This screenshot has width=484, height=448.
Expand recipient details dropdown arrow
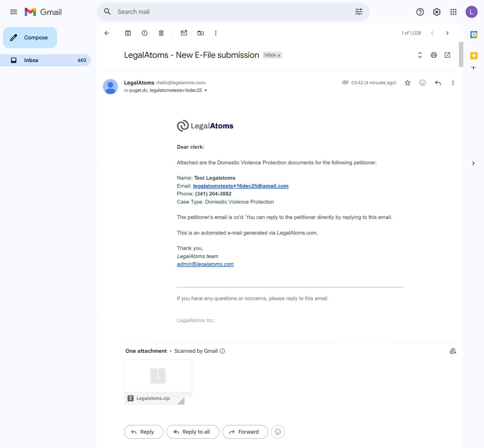[206, 91]
